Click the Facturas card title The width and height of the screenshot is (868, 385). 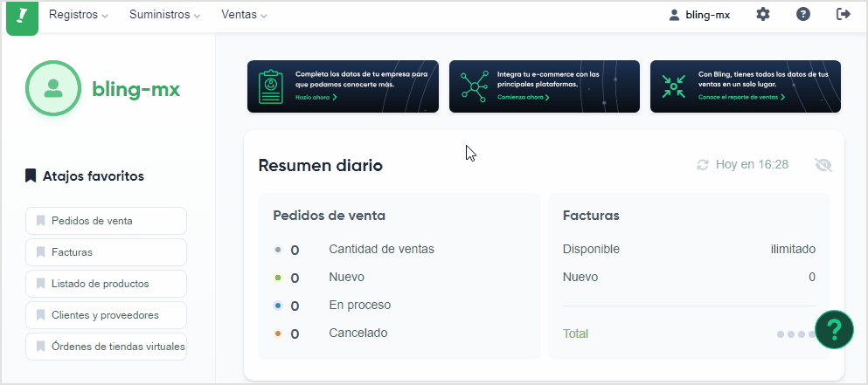point(591,216)
